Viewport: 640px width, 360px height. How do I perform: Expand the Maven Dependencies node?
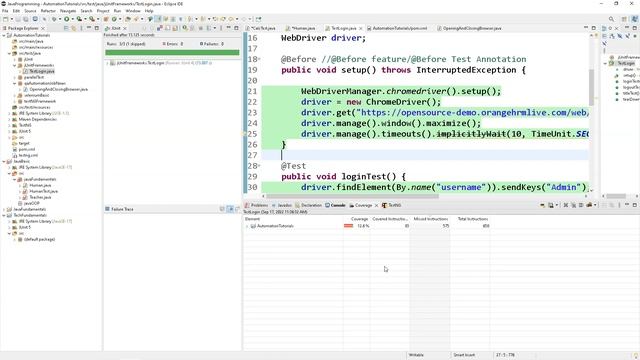coord(9,119)
